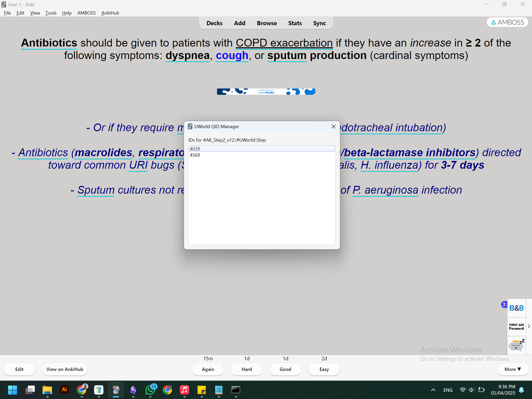532x399 pixels.
Task: Click the cough hyperlink in the card text
Action: click(x=232, y=55)
